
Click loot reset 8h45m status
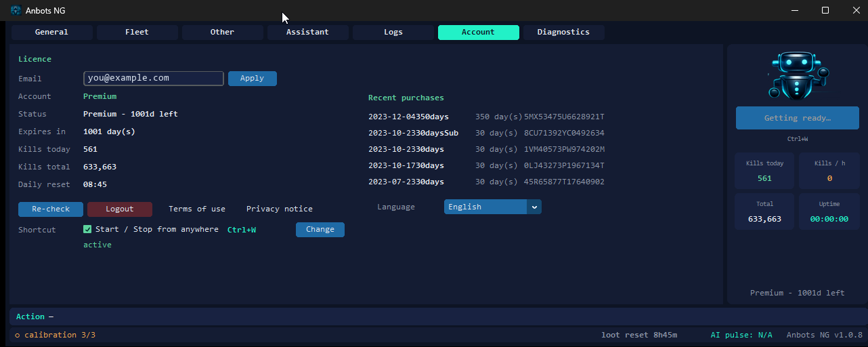pos(639,335)
